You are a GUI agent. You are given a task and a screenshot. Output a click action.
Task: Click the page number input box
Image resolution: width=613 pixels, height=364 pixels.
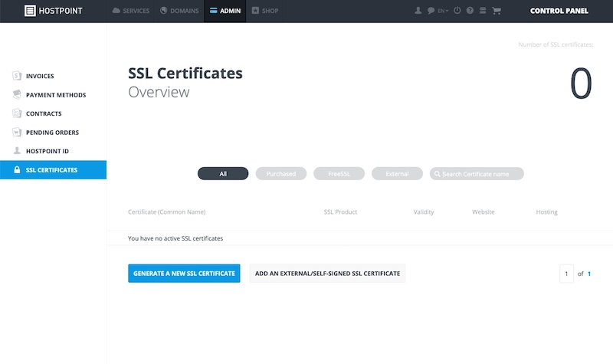566,274
